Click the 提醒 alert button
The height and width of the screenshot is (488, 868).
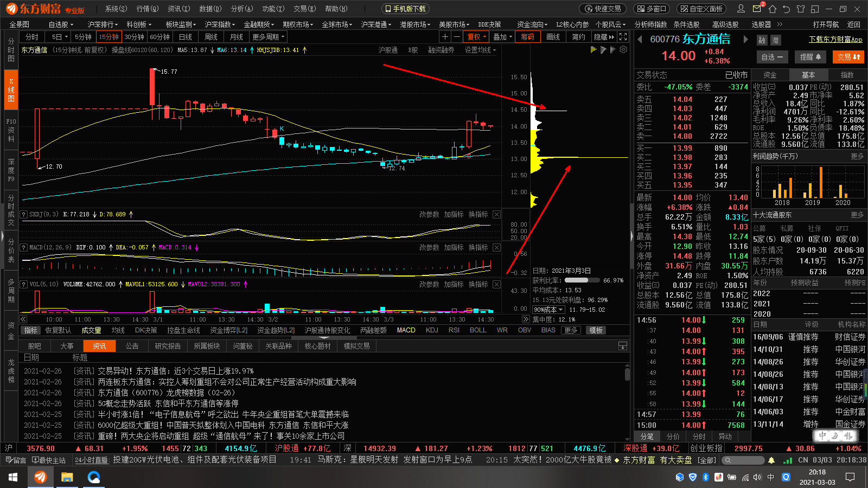(x=810, y=57)
